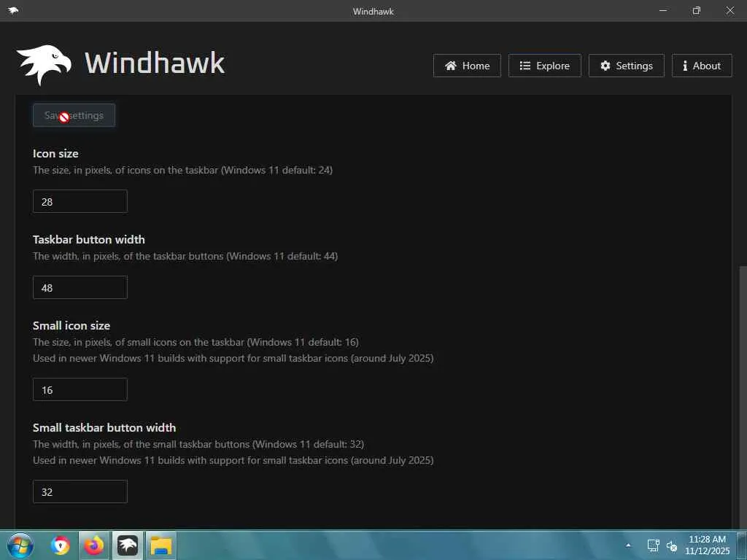Viewport: 747px width, 560px height.
Task: Click the 'Small taskbar button width' heading
Action: click(x=104, y=427)
